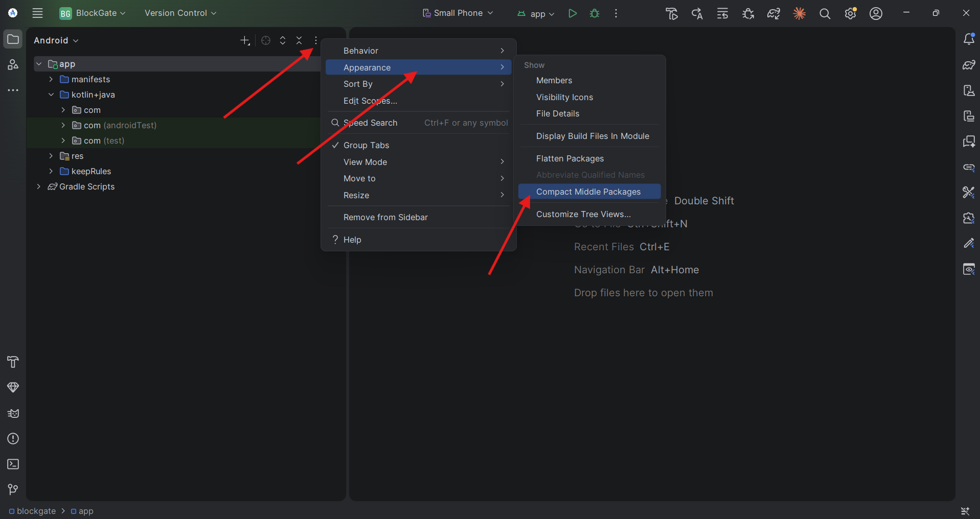This screenshot has height=519, width=980.
Task: Open the Resize submenu
Action: tap(418, 195)
